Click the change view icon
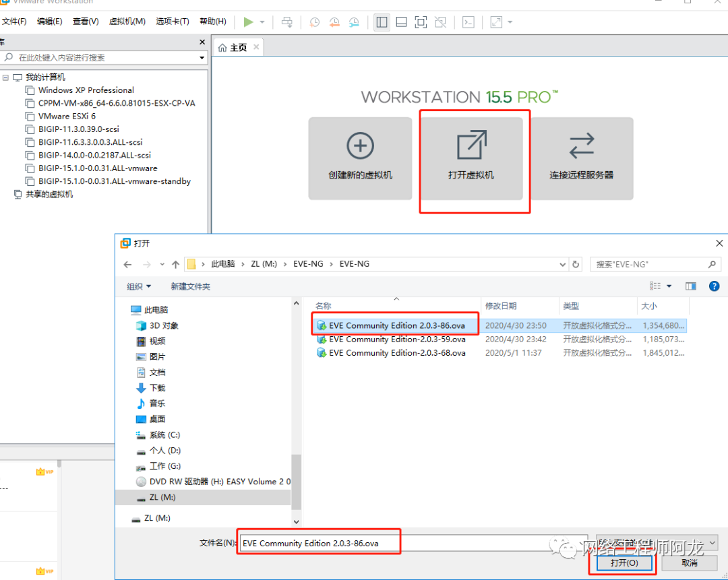This screenshot has height=580, width=728. click(x=655, y=286)
